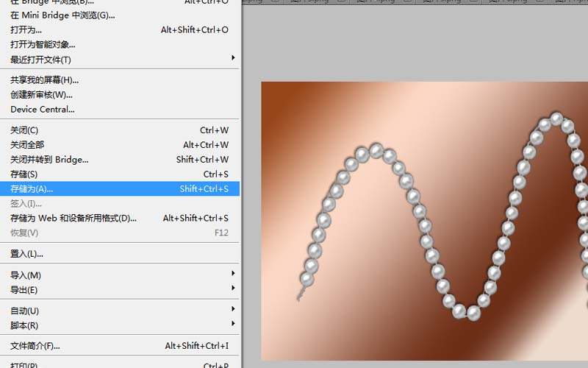The image size is (588, 368).
Task: Click 关闭并转到 Bridge... entry
Action: coord(120,160)
